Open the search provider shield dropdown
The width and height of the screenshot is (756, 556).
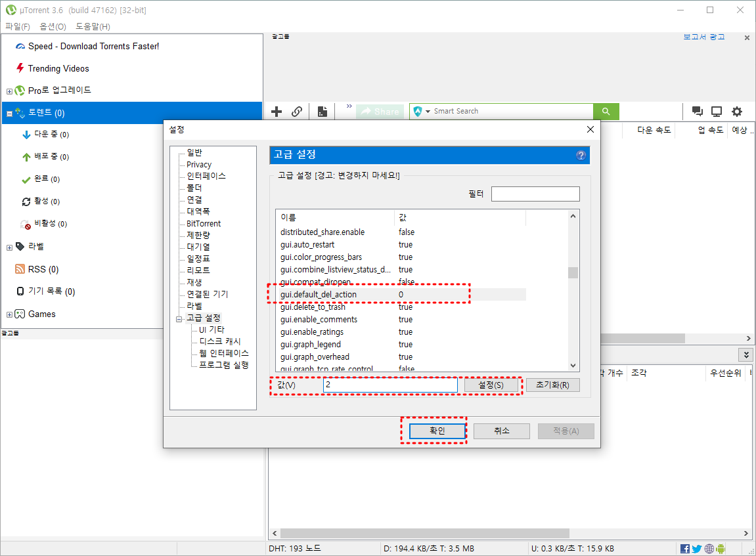tap(422, 112)
